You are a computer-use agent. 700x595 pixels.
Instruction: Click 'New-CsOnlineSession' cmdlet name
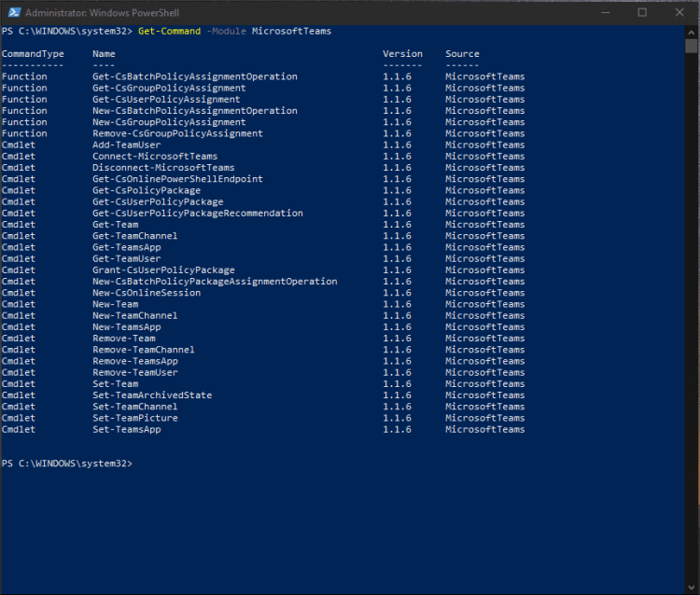tap(147, 293)
